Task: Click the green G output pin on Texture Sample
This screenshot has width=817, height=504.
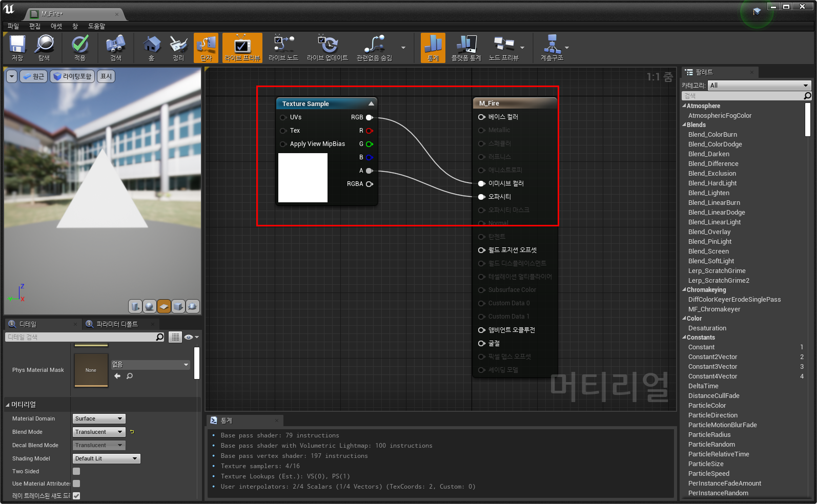Action: pos(369,144)
